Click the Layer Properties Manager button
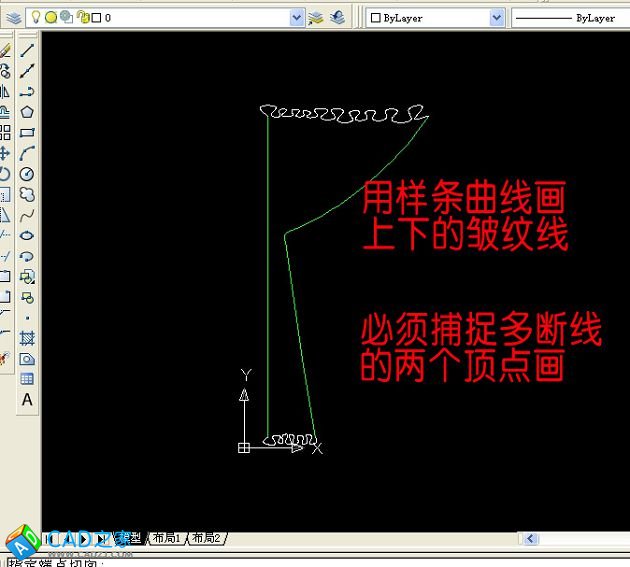The height and width of the screenshot is (567, 630). (x=13, y=17)
